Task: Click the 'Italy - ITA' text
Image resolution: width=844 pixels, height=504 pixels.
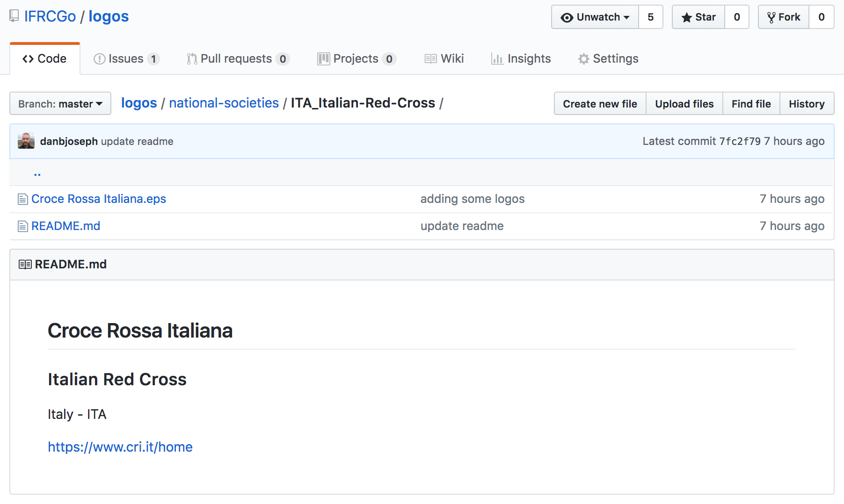Action: pyautogui.click(x=77, y=414)
